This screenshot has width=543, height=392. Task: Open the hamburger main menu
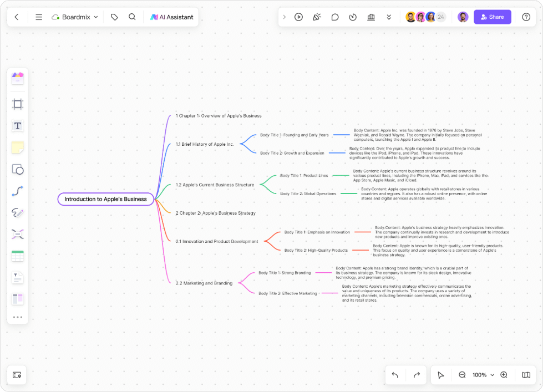click(x=39, y=17)
